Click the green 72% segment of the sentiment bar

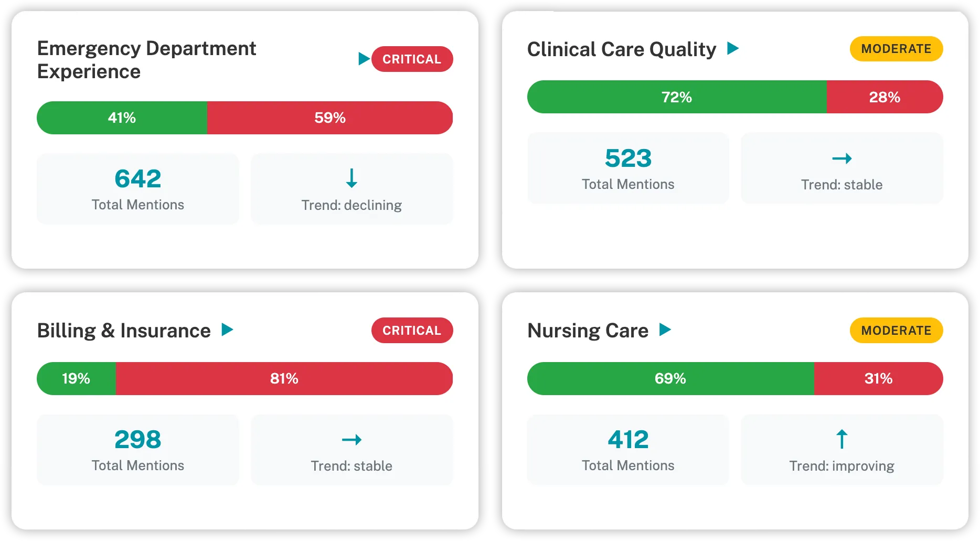pos(676,97)
